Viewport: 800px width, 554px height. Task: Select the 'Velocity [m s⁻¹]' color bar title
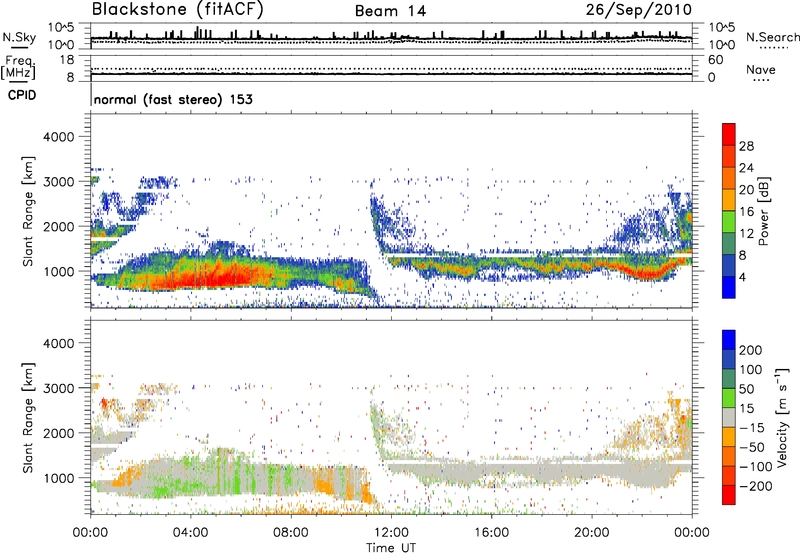pos(782,417)
